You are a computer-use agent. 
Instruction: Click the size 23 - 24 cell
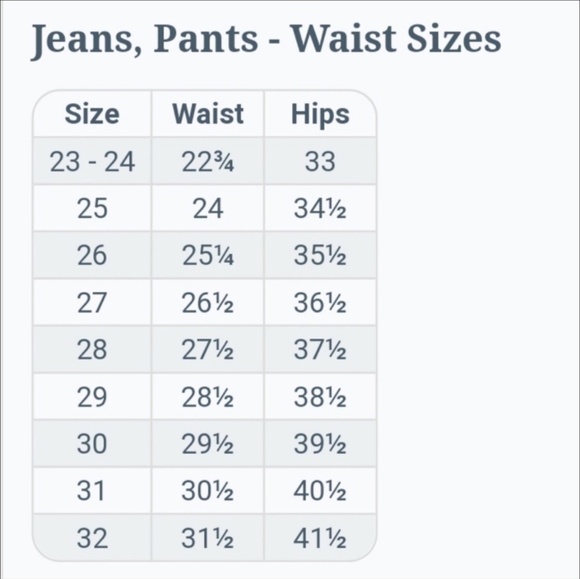(x=92, y=161)
